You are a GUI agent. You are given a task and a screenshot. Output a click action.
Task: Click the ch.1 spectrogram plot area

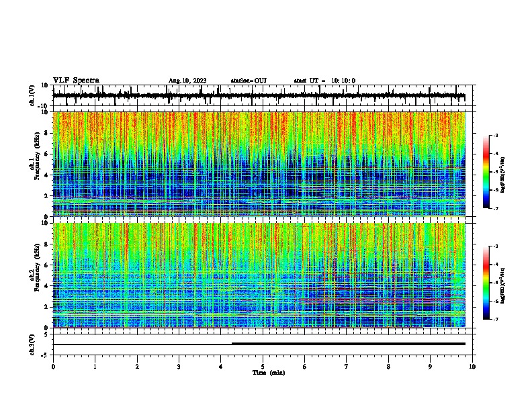(259, 164)
